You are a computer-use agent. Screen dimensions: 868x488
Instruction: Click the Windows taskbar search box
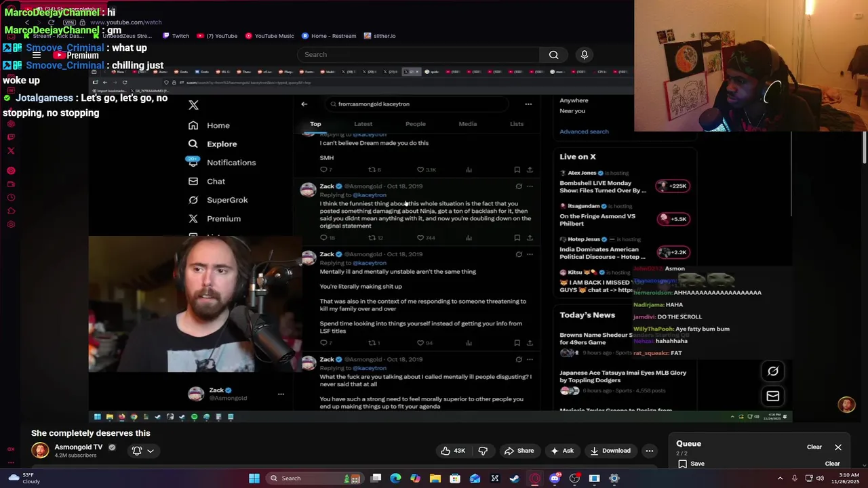(314, 479)
